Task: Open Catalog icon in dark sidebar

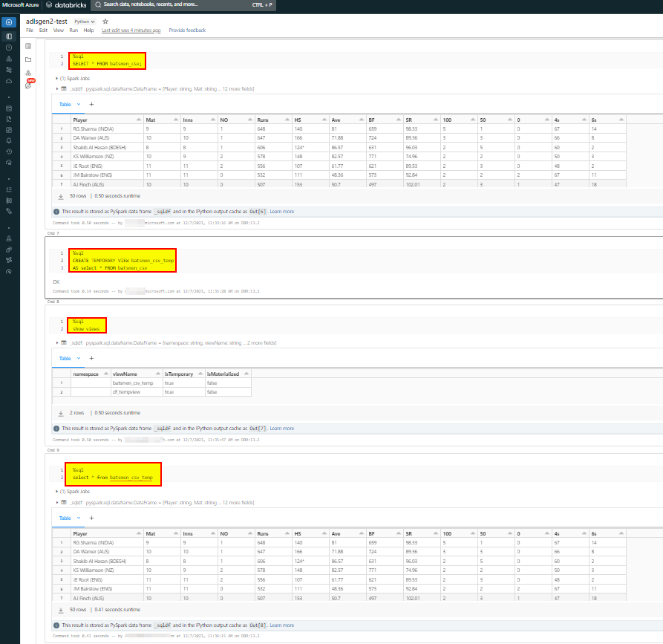Action: tap(9, 59)
